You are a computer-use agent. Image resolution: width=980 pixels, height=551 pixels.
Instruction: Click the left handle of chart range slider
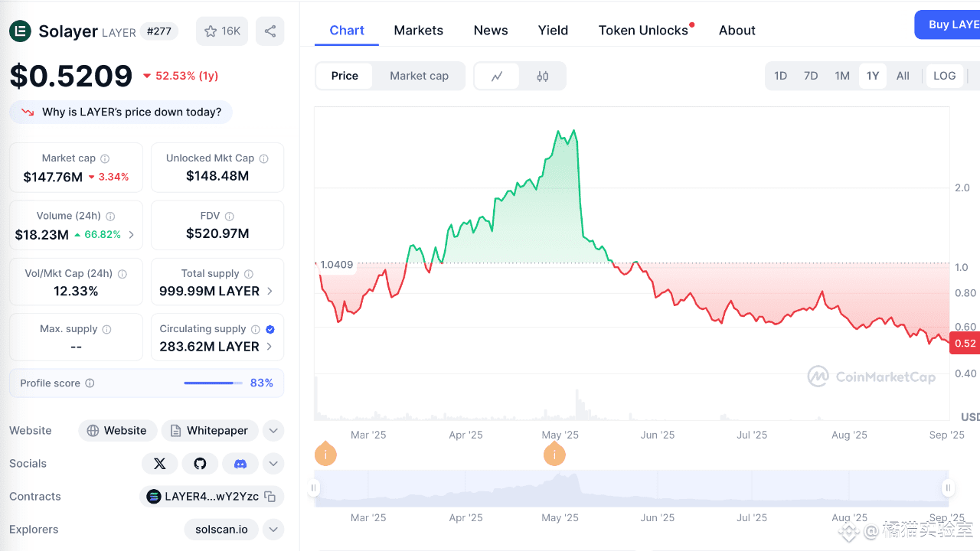(x=314, y=488)
